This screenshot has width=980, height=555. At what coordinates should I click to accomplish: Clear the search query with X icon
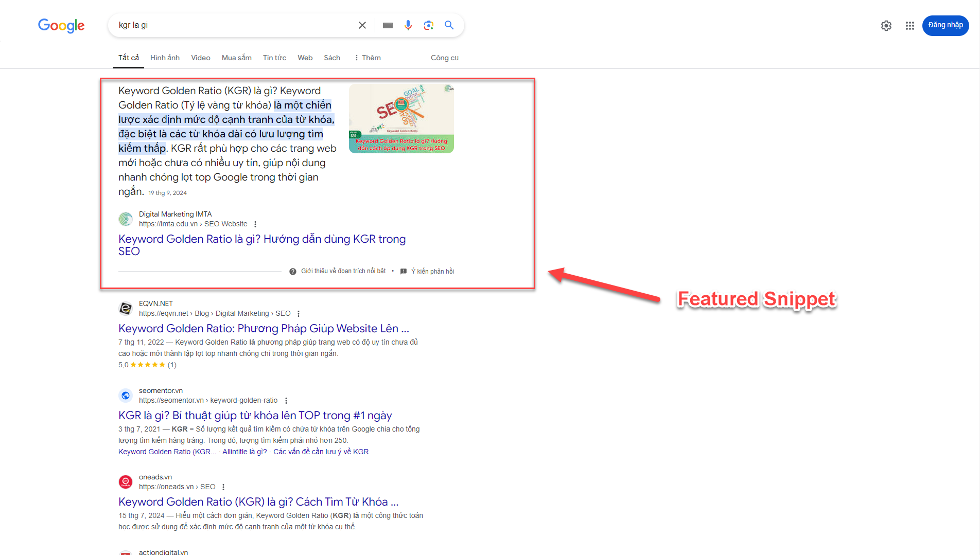362,25
